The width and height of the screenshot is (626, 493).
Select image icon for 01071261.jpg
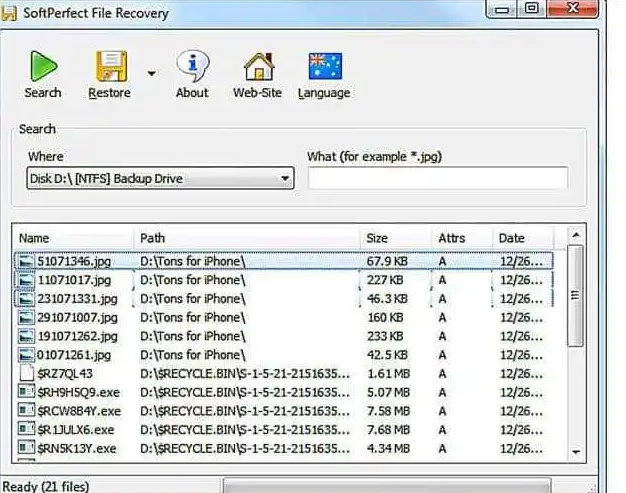click(x=26, y=355)
